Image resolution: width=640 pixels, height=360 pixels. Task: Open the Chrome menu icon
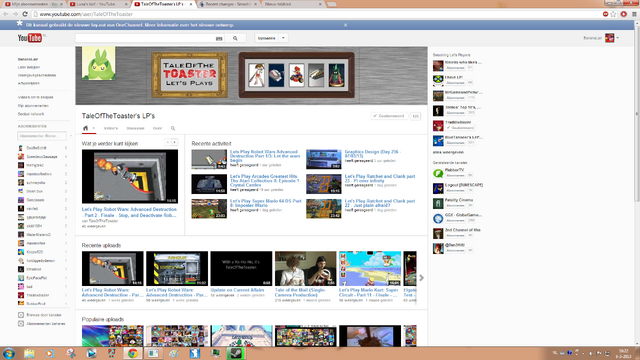coord(634,14)
